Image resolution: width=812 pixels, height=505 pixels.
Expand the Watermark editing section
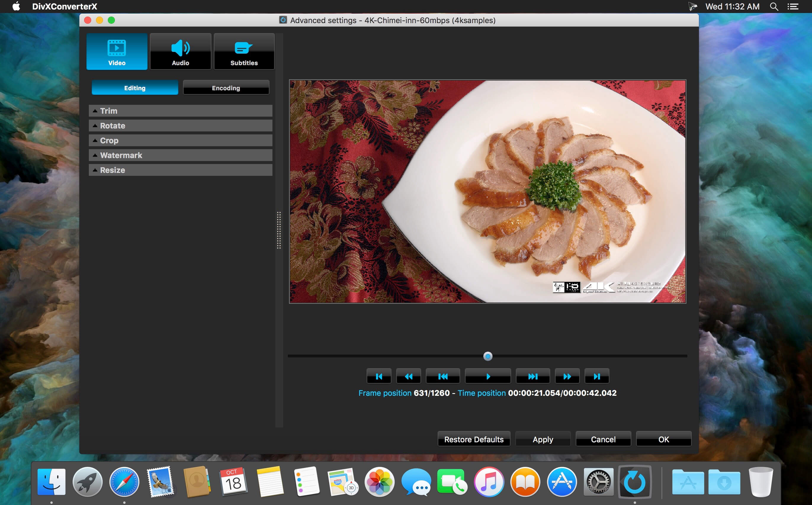[x=181, y=155]
